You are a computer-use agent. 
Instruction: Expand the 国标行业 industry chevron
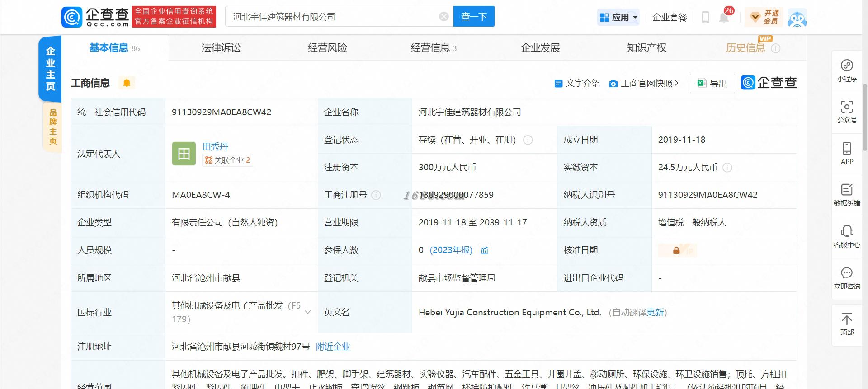[308, 312]
